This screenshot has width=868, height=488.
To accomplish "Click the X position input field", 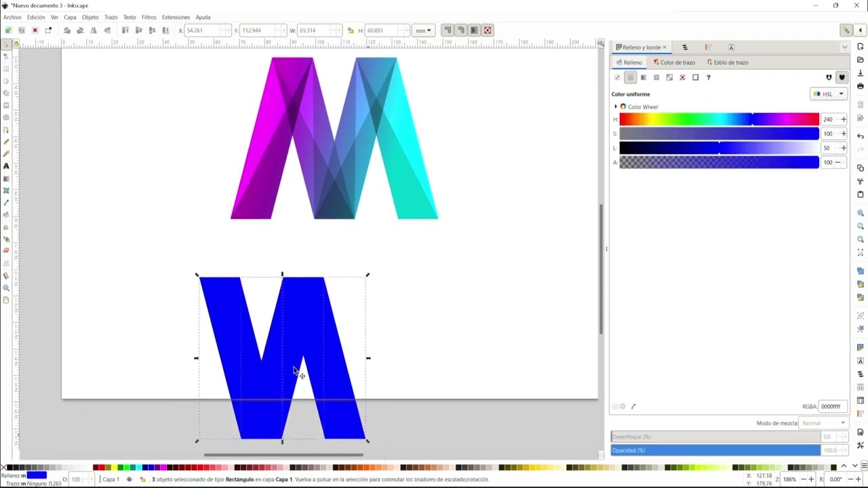I will click(207, 30).
